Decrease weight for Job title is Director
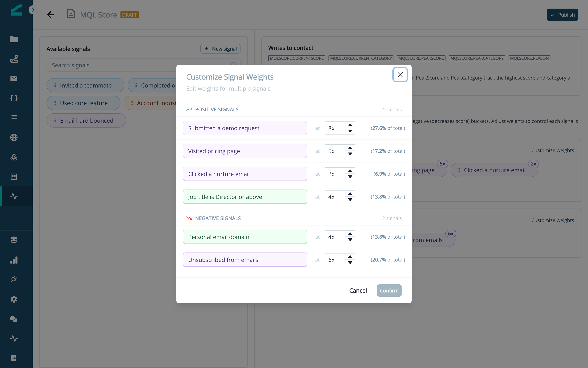This screenshot has height=368, width=588. (x=350, y=200)
